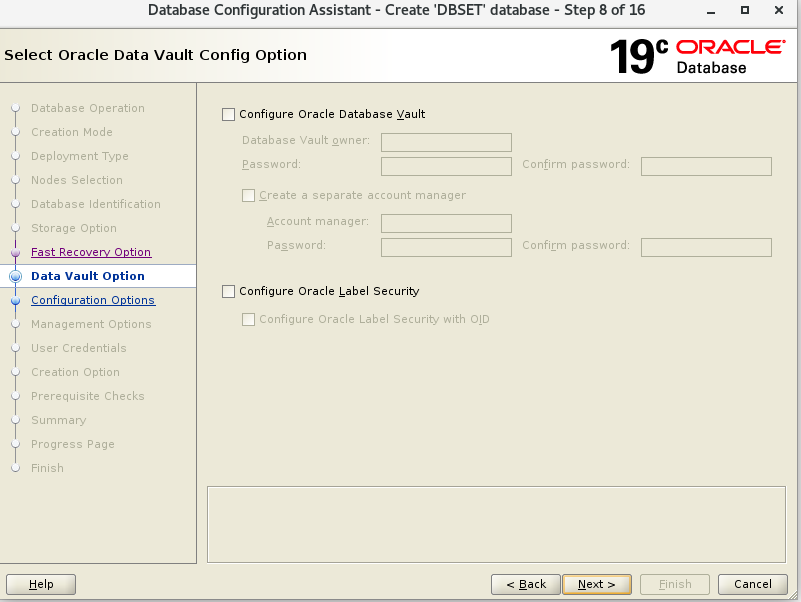Click the Finish button
This screenshot has width=801, height=602.
pyautogui.click(x=675, y=584)
